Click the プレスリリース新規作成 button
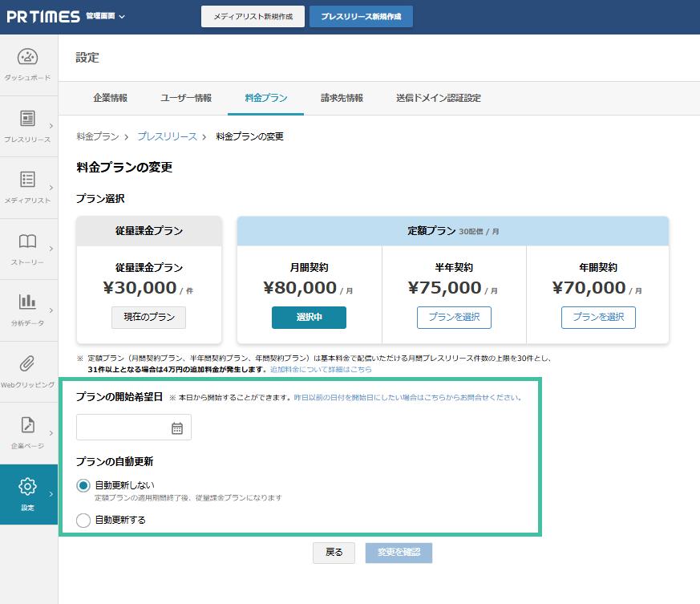700x604 pixels. (361, 16)
